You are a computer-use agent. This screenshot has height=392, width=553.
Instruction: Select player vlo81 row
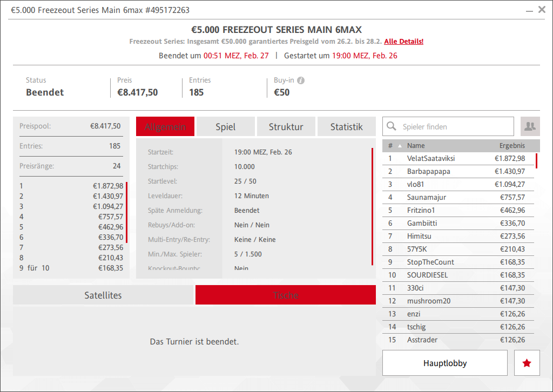point(458,184)
